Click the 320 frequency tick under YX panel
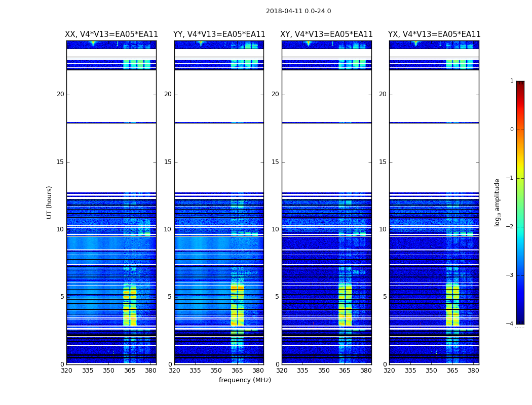The image size is (532, 405). pyautogui.click(x=389, y=370)
